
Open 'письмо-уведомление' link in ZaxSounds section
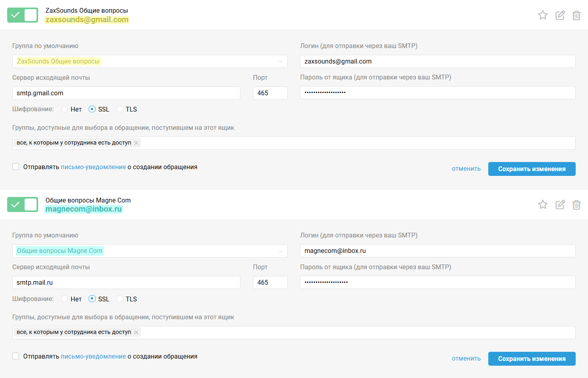(x=93, y=167)
